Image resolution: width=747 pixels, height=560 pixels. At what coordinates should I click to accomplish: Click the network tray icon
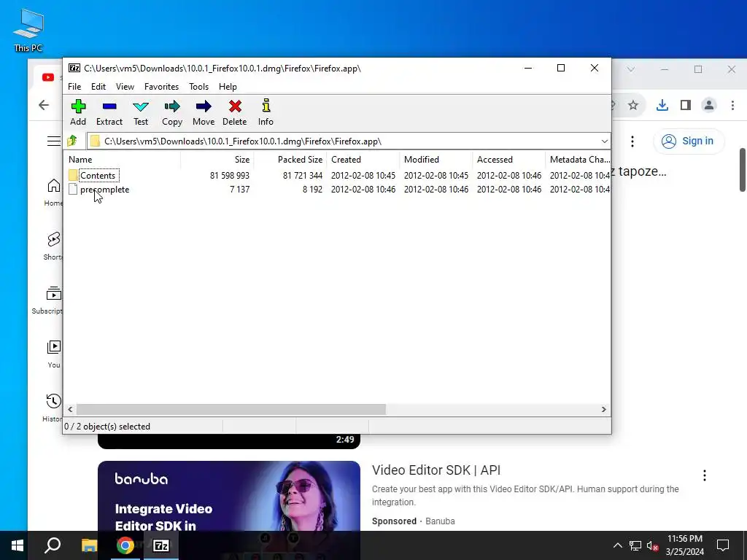635,545
